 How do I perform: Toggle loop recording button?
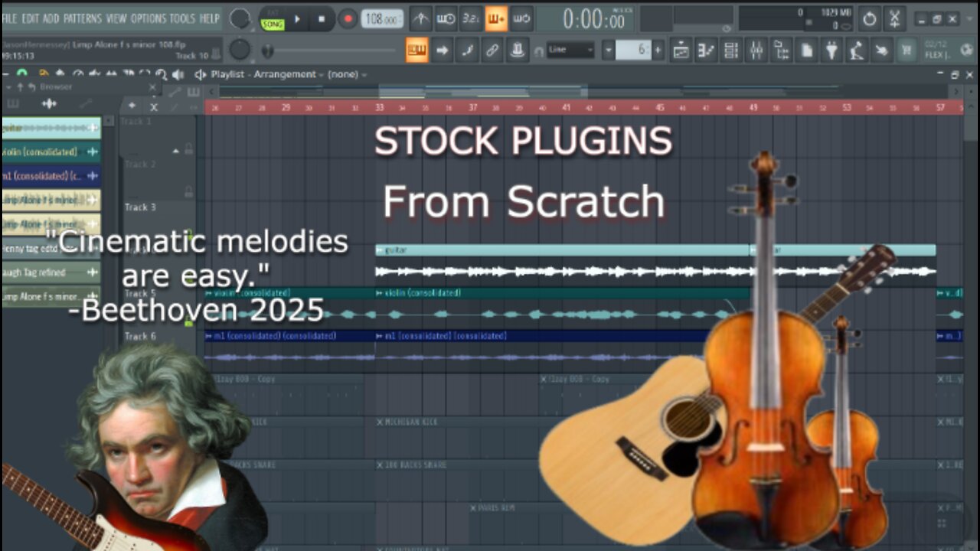(521, 18)
